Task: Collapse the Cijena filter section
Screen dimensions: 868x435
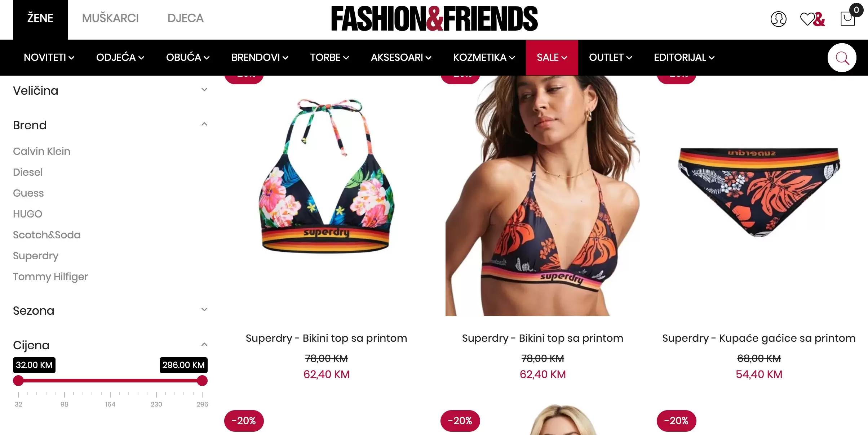Action: click(x=110, y=345)
